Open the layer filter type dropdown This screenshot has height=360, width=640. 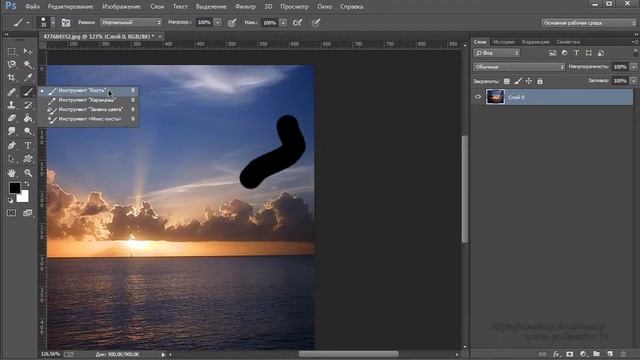496,53
